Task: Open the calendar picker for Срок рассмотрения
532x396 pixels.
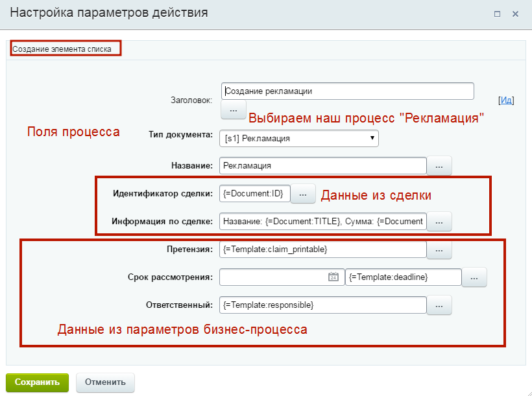Action: (x=333, y=277)
